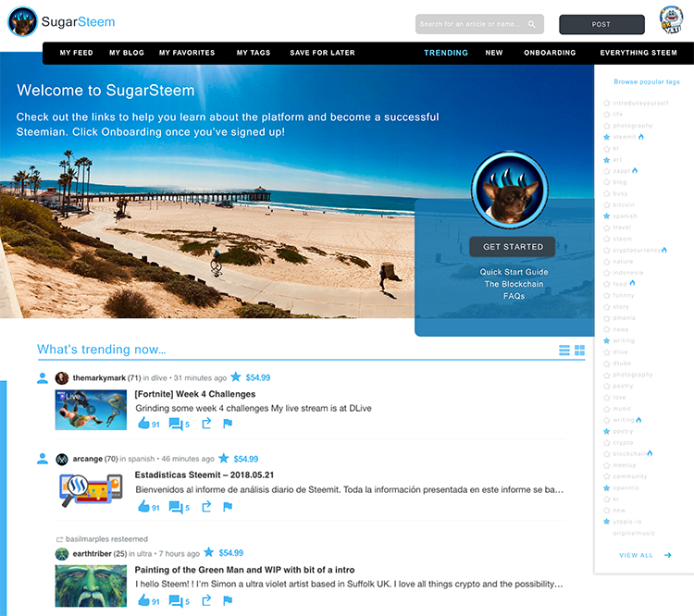Viewport: 694px width, 616px height.
Task: Open title '[Fortnite] Week 4 Challenges'
Action: point(195,394)
